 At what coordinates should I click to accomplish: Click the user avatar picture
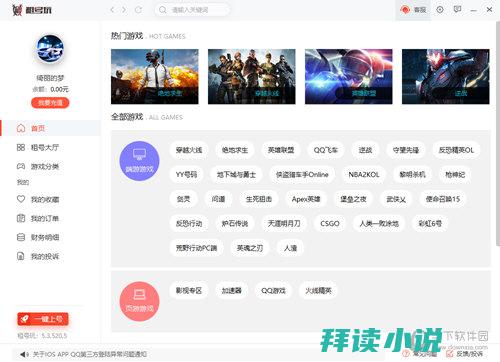[50, 49]
